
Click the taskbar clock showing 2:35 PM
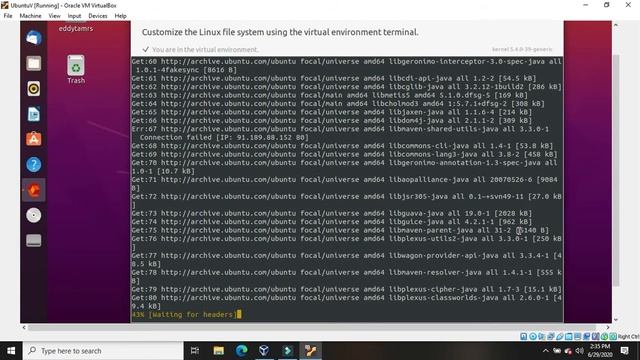pyautogui.click(x=600, y=351)
